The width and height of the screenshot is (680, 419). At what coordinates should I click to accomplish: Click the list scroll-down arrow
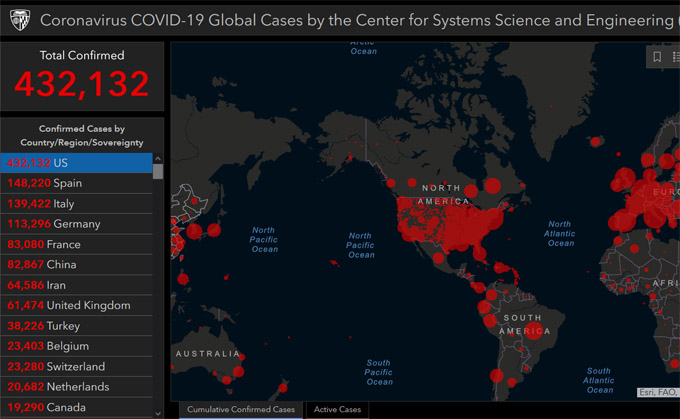(x=158, y=413)
